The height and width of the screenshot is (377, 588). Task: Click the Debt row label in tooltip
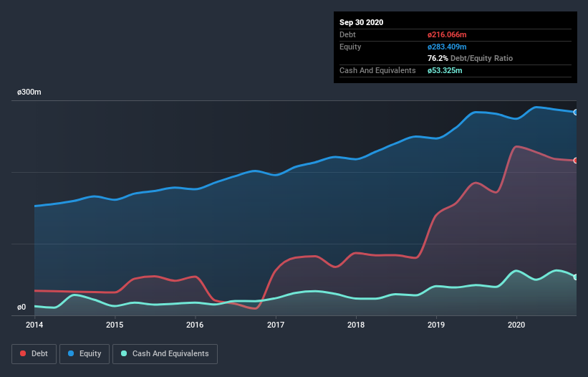coord(347,34)
